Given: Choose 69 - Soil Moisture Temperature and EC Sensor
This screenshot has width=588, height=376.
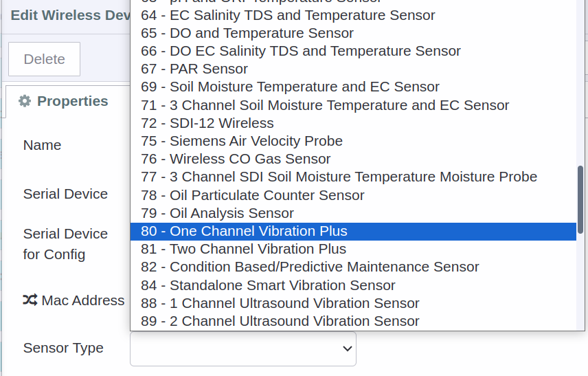Looking at the screenshot, I should point(353,87).
